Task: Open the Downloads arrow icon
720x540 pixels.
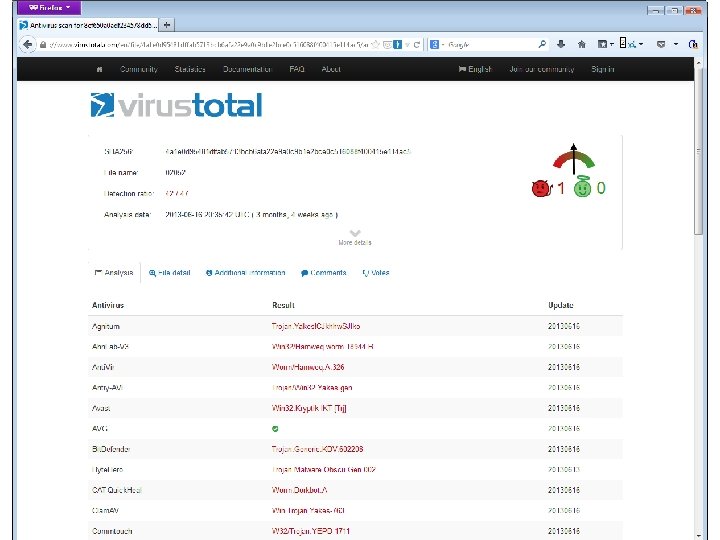Action: (x=561, y=45)
